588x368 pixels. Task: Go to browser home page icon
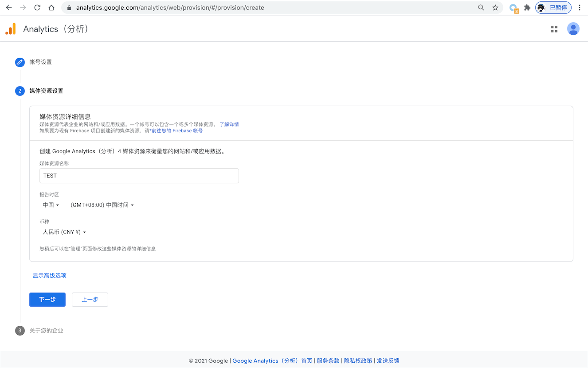[x=51, y=8]
